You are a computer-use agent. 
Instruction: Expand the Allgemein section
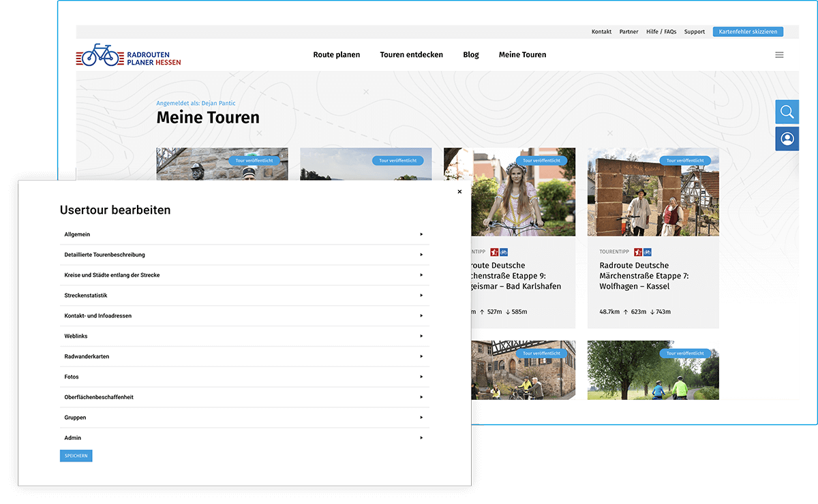tap(244, 234)
